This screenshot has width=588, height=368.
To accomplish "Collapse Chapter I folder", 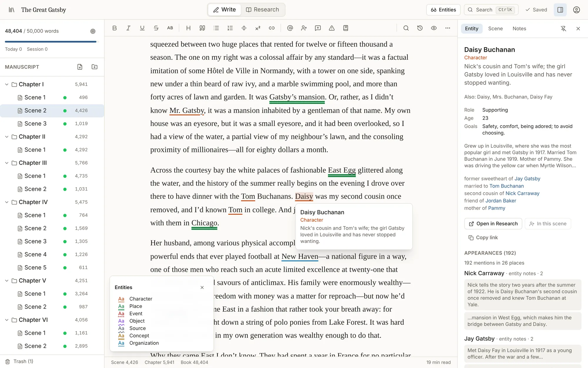I will [x=7, y=84].
